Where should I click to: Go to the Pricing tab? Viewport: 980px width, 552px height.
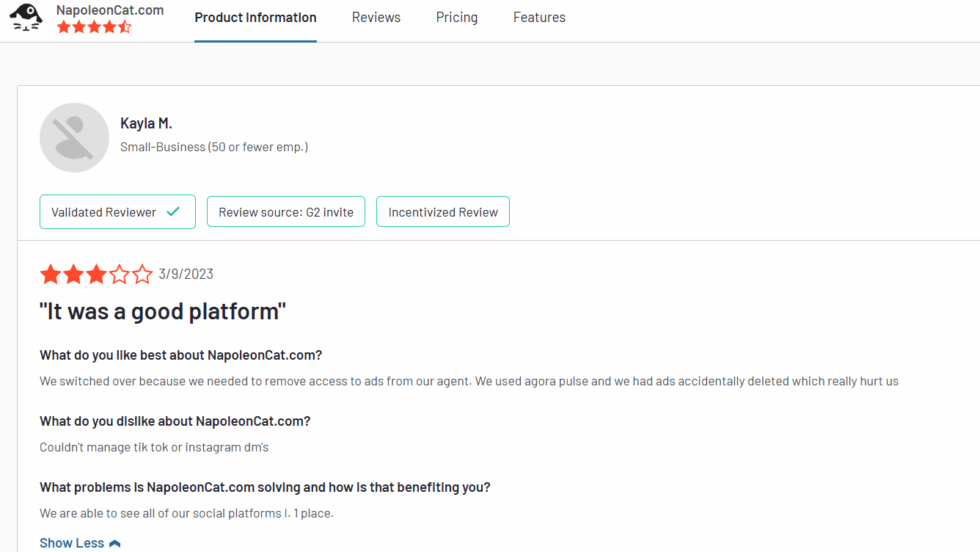[456, 18]
